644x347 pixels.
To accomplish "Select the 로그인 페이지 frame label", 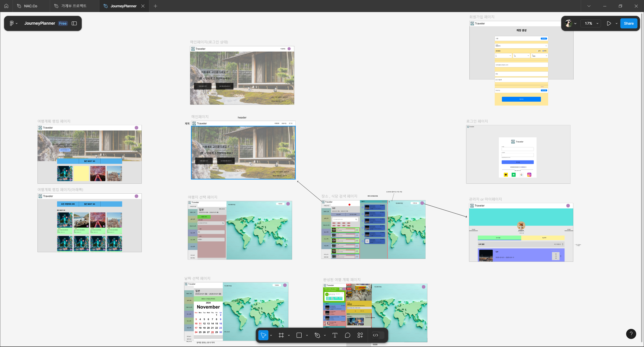I will click(x=477, y=121).
